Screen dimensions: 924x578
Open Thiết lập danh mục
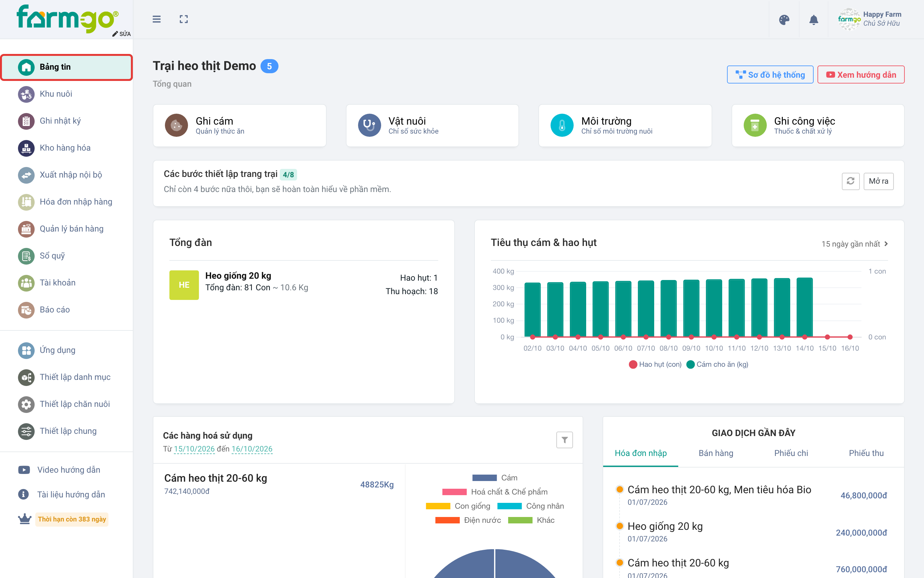(66, 377)
